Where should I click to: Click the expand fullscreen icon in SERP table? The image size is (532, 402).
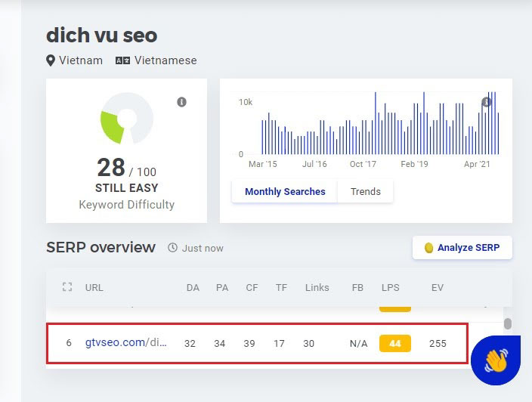(67, 287)
